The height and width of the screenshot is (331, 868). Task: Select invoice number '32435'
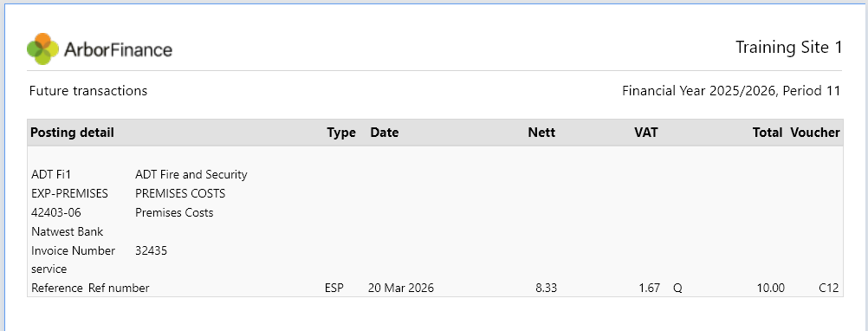coord(151,250)
